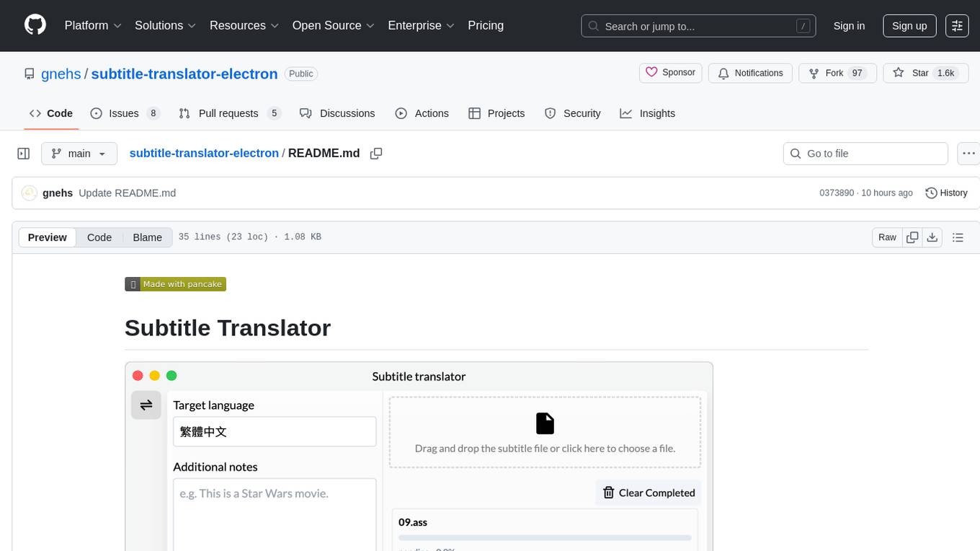
Task: Select the Preview view
Action: pos(48,237)
